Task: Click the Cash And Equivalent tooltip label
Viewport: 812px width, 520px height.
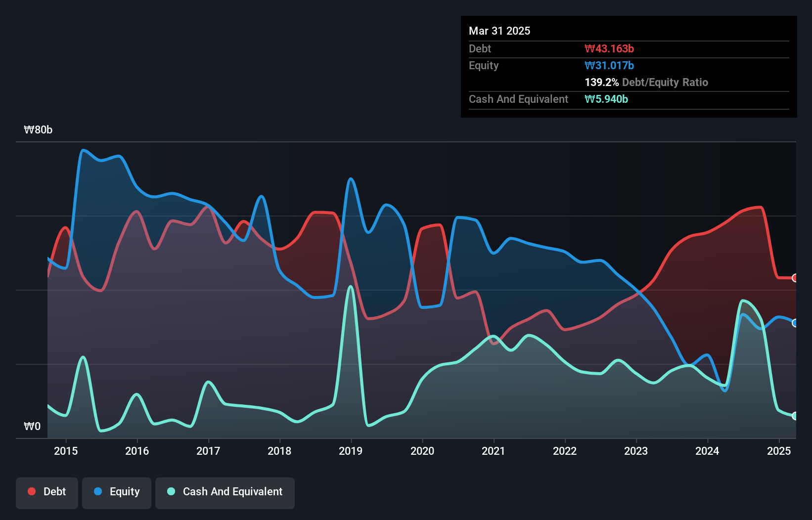Action: pyautogui.click(x=518, y=99)
